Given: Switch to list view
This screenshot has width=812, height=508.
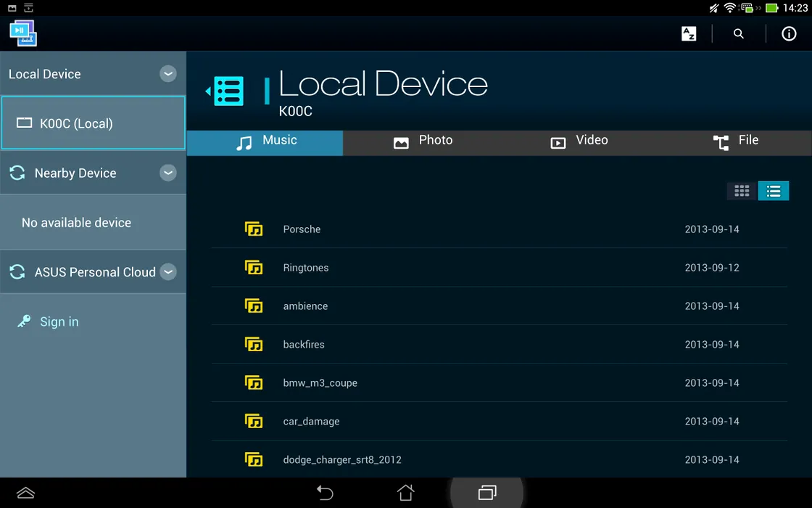Looking at the screenshot, I should click(x=774, y=191).
